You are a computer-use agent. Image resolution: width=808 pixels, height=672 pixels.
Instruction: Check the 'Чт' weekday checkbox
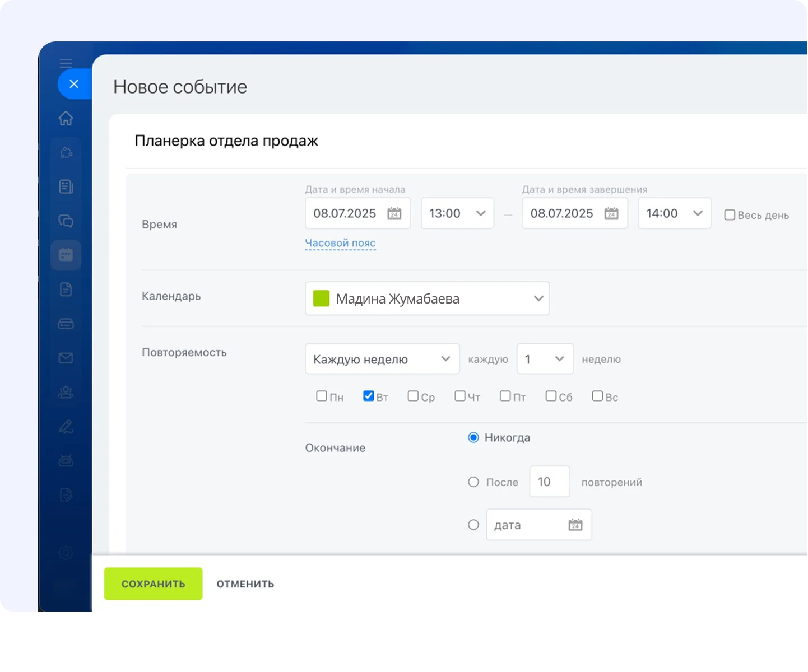(x=460, y=396)
